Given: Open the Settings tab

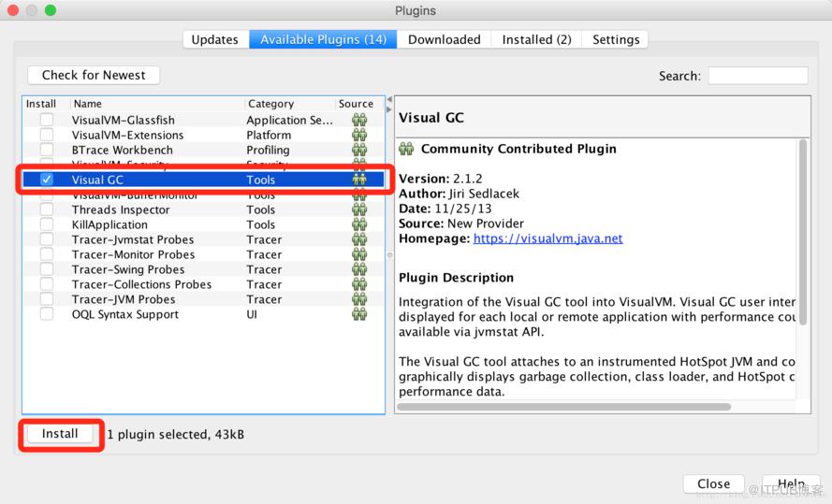Looking at the screenshot, I should point(616,40).
